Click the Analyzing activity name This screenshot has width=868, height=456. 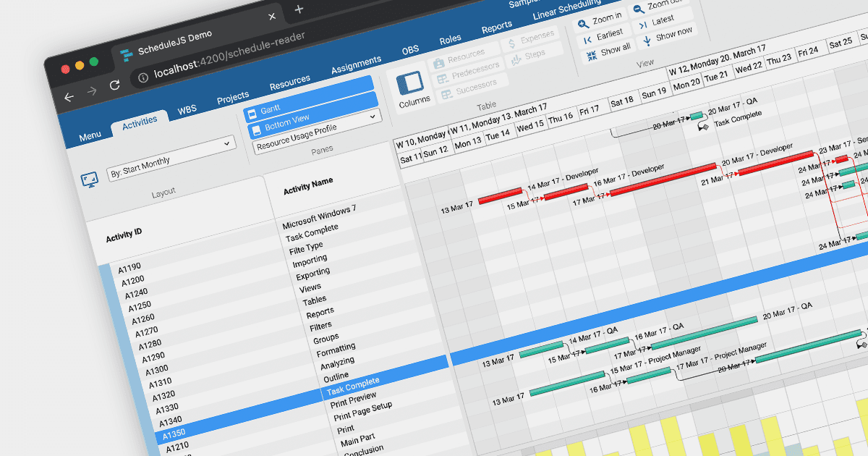[338, 362]
